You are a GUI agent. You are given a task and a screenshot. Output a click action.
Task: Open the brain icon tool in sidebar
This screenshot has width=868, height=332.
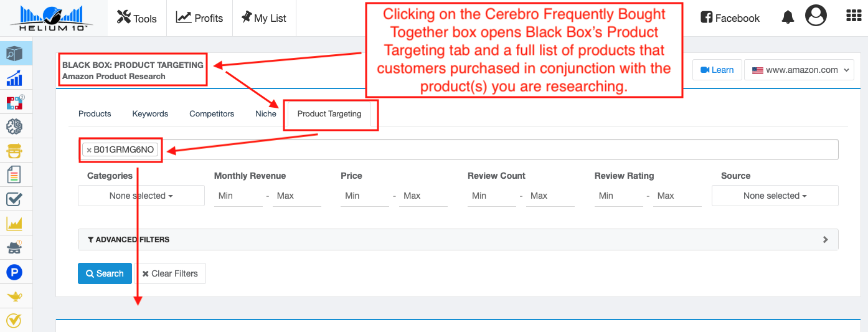[x=14, y=126]
